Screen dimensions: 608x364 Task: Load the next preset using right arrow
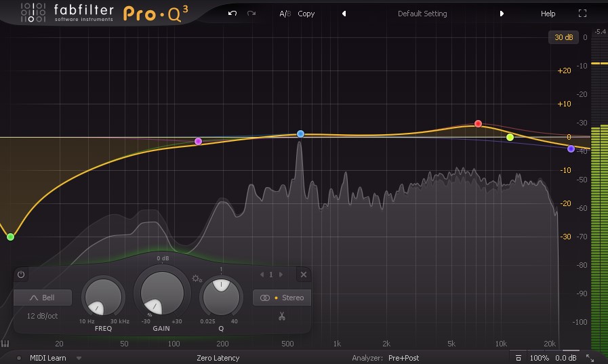click(502, 14)
